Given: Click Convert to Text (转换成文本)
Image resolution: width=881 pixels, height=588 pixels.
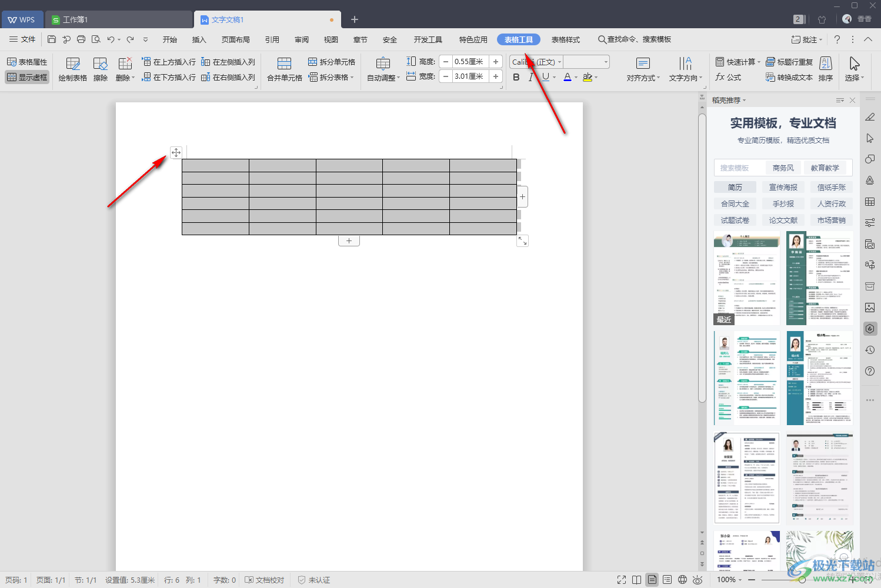Looking at the screenshot, I should click(789, 77).
